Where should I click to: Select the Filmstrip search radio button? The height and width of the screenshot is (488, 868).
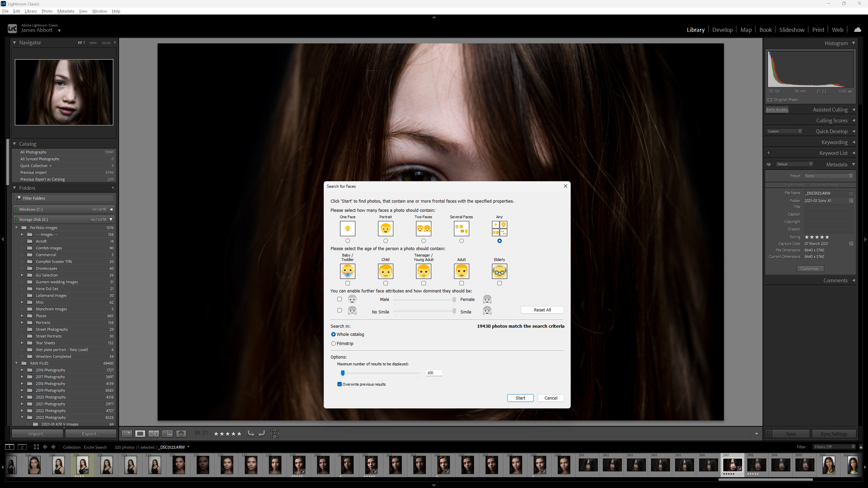(x=333, y=343)
